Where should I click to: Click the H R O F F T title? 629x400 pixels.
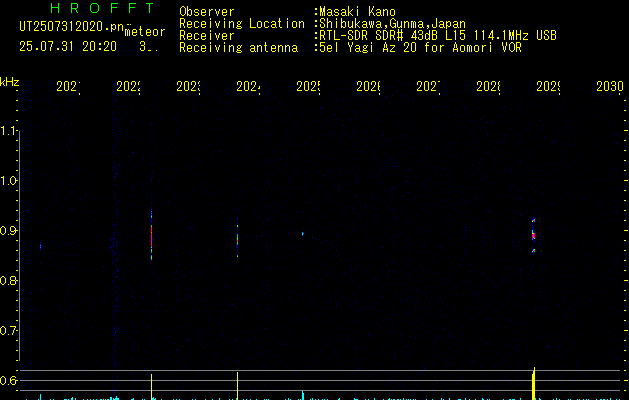(x=102, y=8)
